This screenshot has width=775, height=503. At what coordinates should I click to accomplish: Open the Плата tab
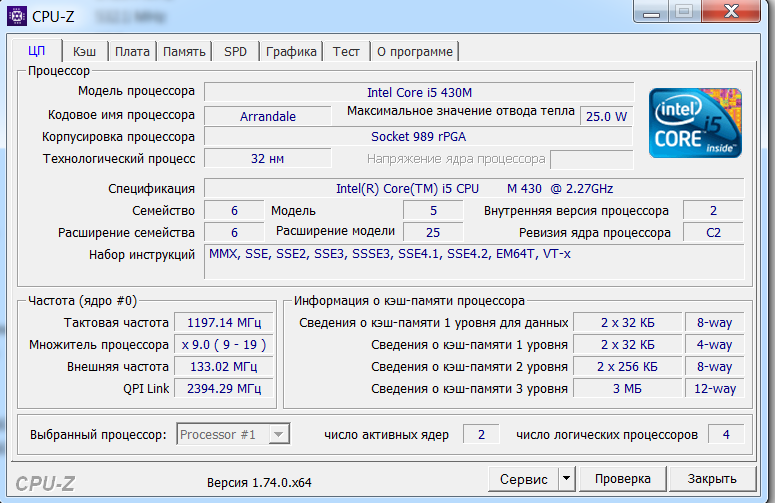tap(132, 51)
